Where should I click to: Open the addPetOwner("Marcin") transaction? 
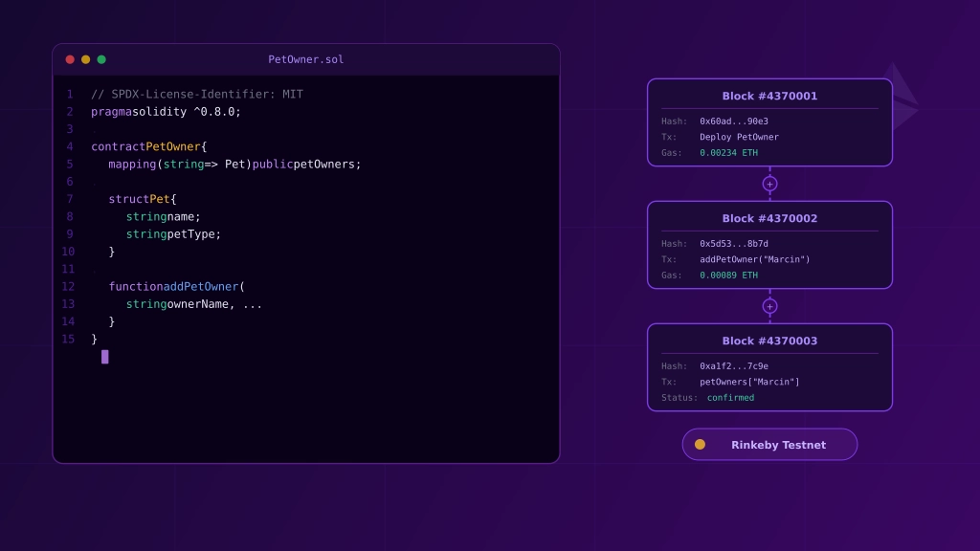point(755,259)
